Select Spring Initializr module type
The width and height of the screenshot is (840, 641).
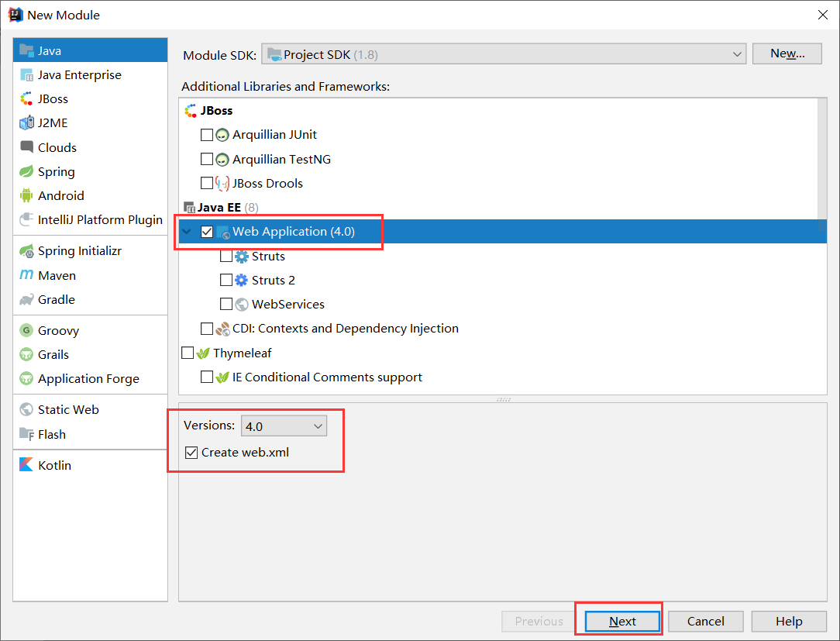(91, 251)
